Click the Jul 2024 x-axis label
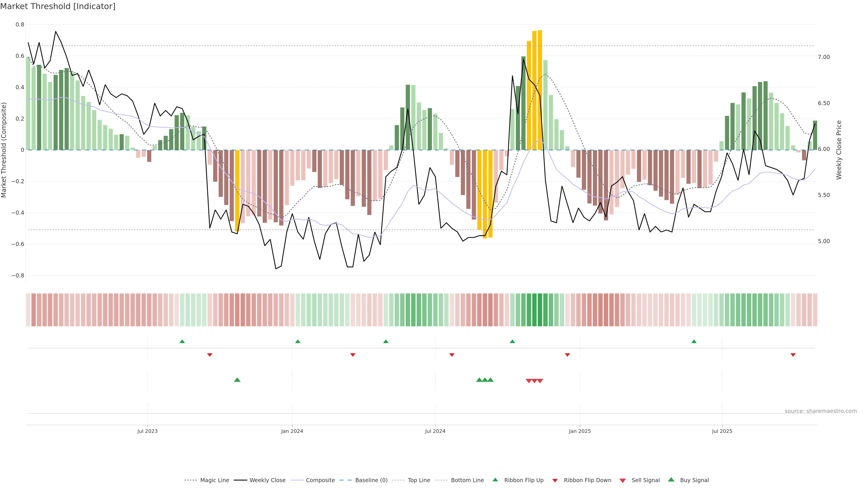This screenshot has height=488, width=868. point(435,431)
